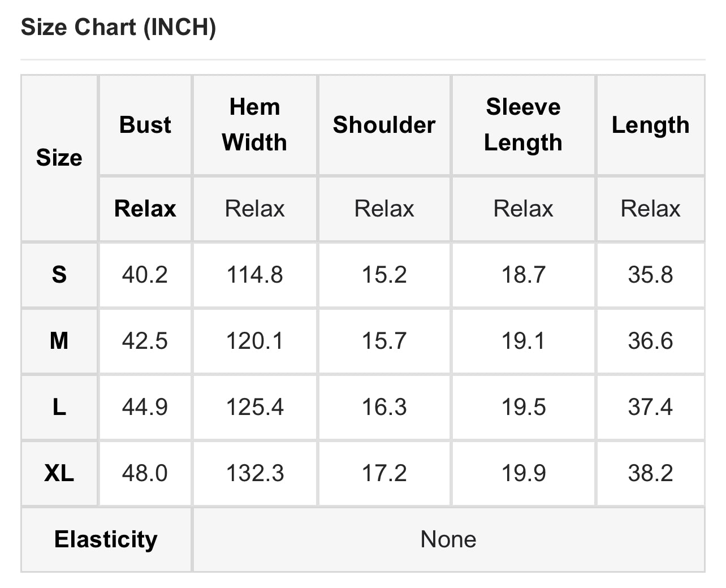Select the M size row label
The width and height of the screenshot is (726, 588).
point(59,341)
